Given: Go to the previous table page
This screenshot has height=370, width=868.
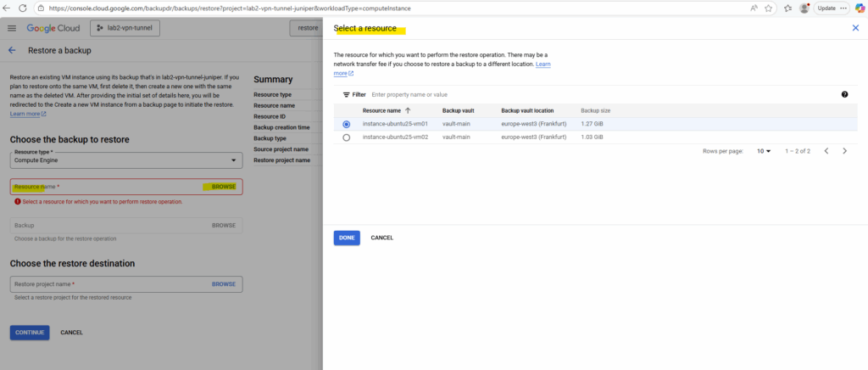Looking at the screenshot, I should click(x=826, y=151).
